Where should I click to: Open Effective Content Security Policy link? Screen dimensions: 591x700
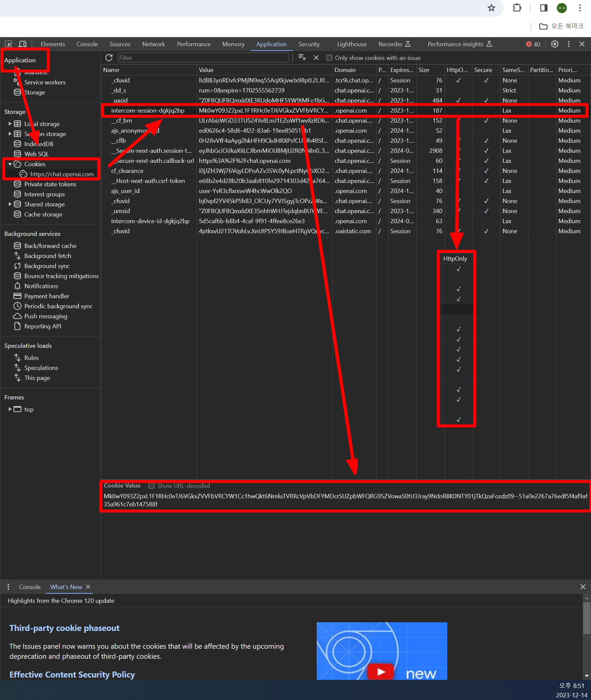click(x=72, y=675)
